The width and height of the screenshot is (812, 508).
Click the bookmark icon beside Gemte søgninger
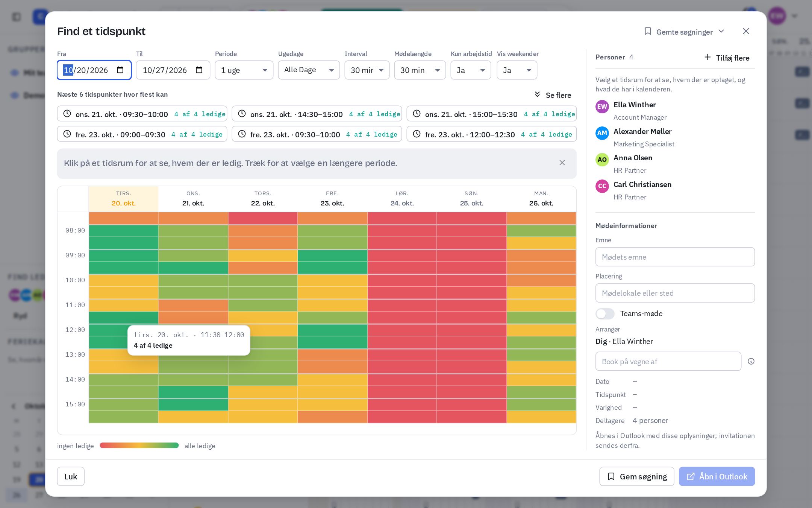[648, 31]
